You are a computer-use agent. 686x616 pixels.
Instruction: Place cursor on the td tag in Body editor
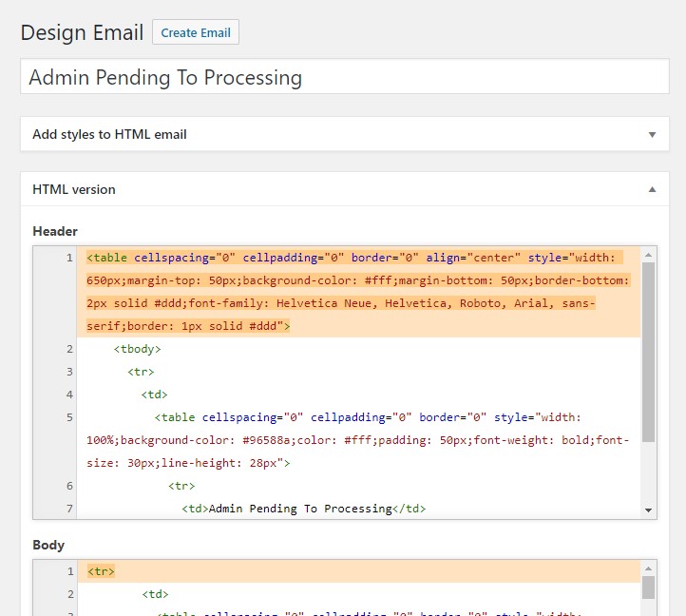pos(155,594)
